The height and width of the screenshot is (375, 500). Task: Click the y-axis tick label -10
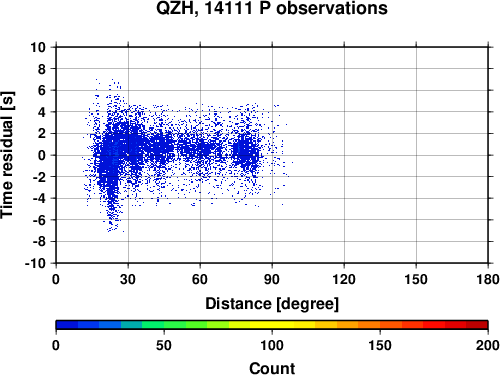click(35, 263)
